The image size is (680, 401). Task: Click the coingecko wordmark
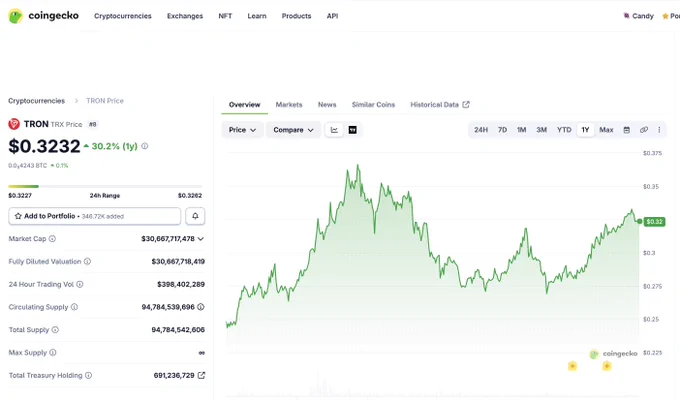53,16
